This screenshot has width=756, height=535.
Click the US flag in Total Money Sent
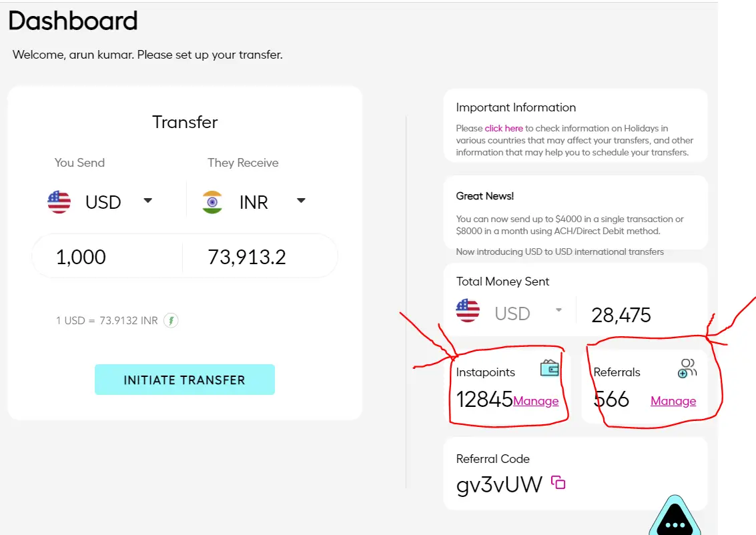[x=468, y=310]
